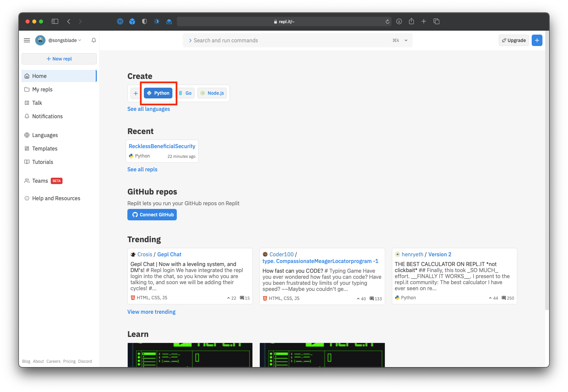Click the songsblade profile avatar
This screenshot has height=392, width=568.
point(40,40)
